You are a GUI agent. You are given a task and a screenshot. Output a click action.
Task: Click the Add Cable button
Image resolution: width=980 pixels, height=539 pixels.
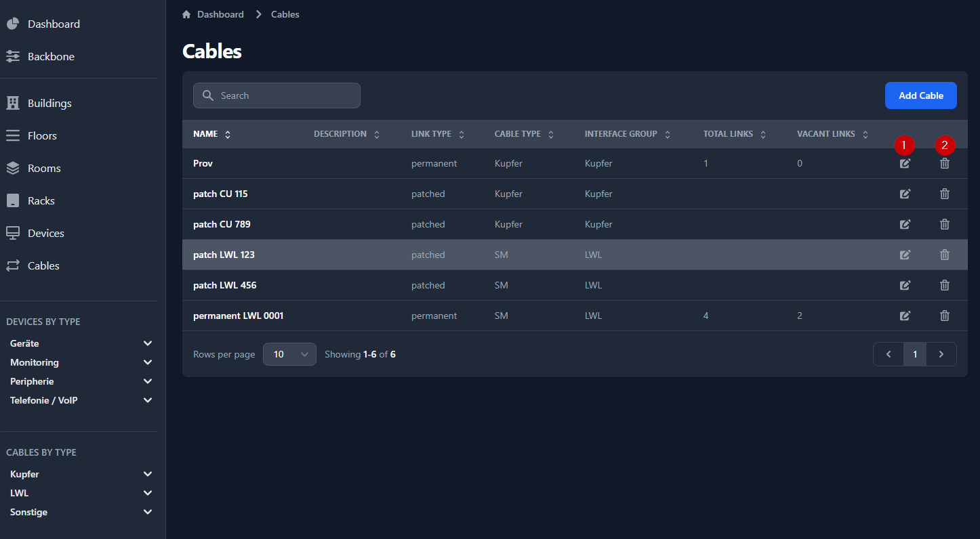(x=920, y=95)
